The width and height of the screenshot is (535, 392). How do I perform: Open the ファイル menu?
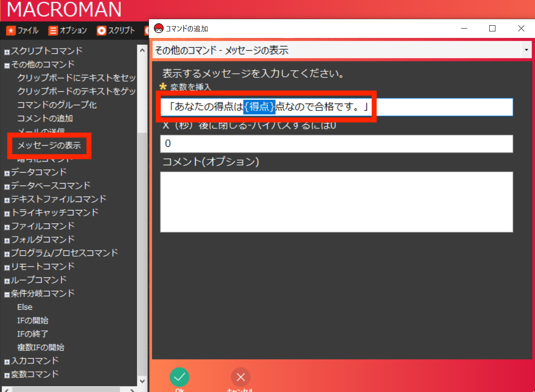point(28,31)
